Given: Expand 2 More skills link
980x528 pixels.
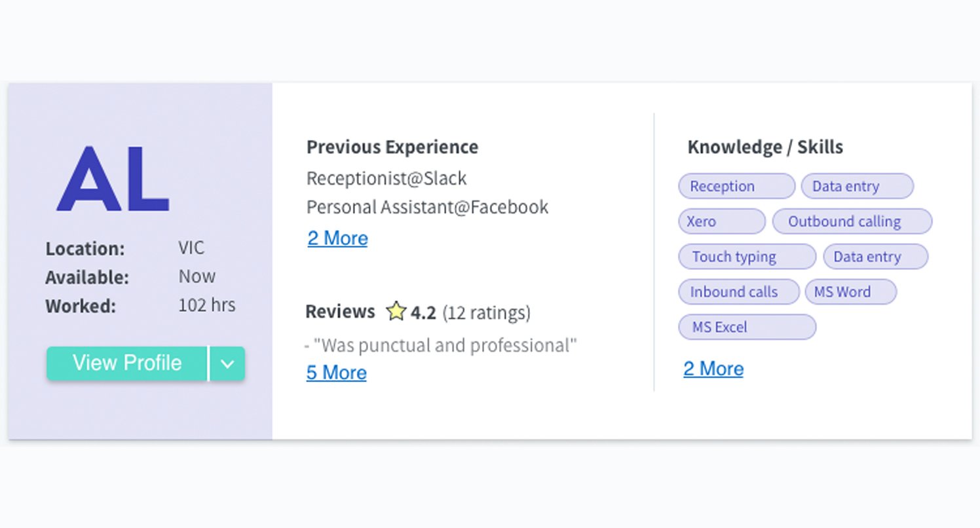Looking at the screenshot, I should 713,369.
